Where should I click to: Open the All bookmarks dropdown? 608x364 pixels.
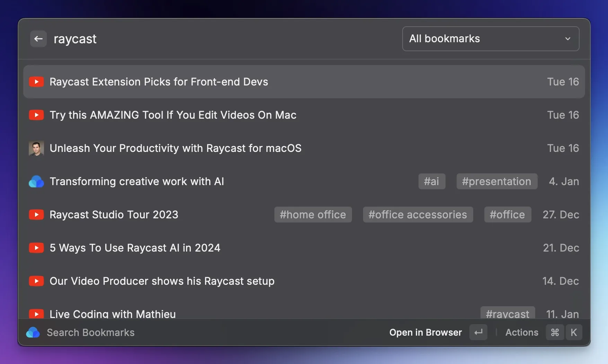[x=485, y=39]
